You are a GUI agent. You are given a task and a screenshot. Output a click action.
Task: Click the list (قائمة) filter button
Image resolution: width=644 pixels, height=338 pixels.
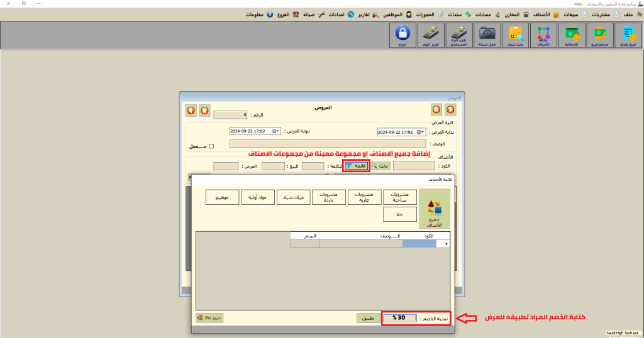tap(356, 166)
